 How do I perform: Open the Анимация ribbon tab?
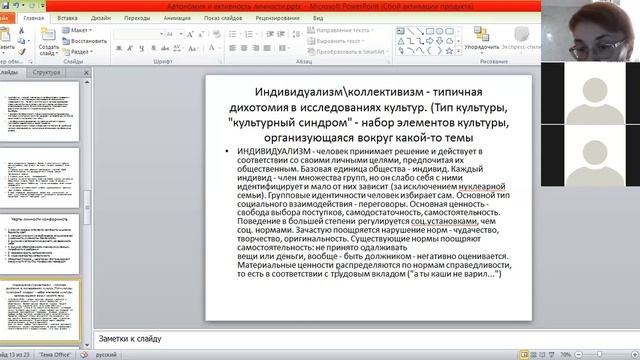click(x=177, y=18)
